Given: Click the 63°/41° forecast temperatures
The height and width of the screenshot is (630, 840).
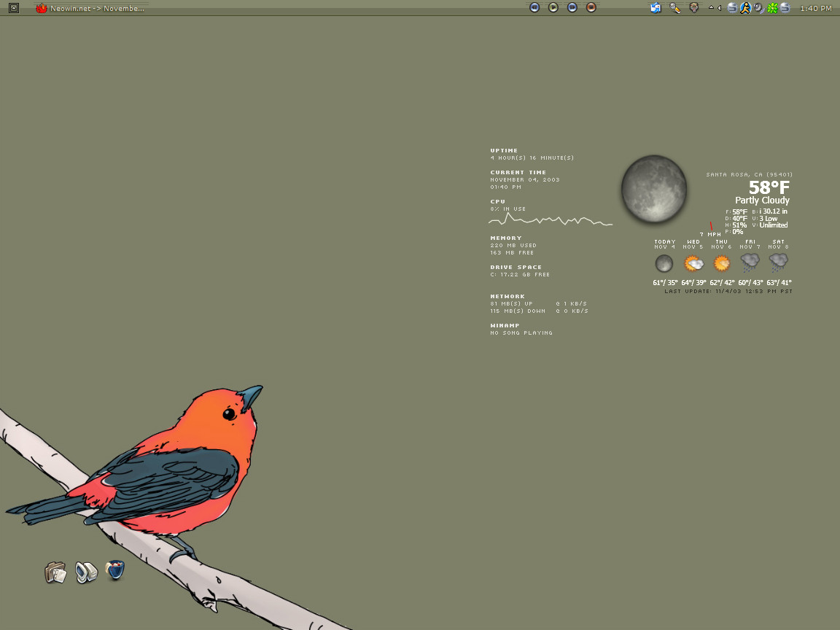Looking at the screenshot, I should pyautogui.click(x=779, y=283).
